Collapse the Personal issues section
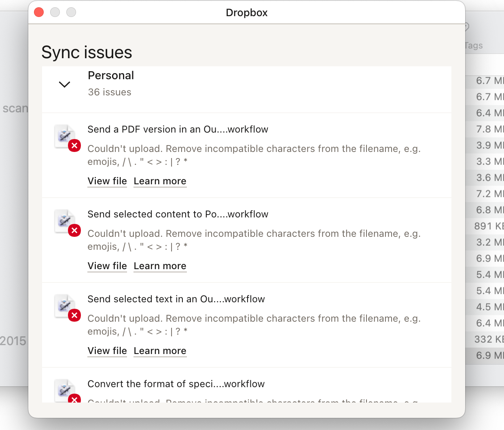The height and width of the screenshot is (430, 504). pyautogui.click(x=64, y=84)
